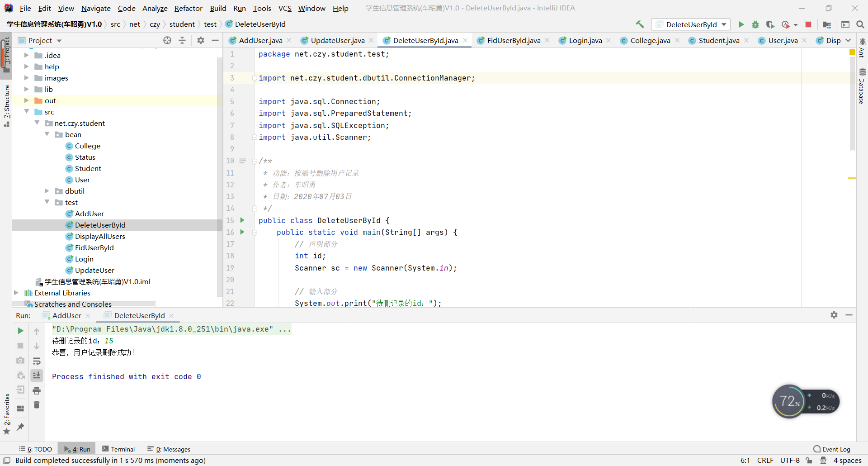Click the student breadcrumb in navigation bar

[182, 24]
